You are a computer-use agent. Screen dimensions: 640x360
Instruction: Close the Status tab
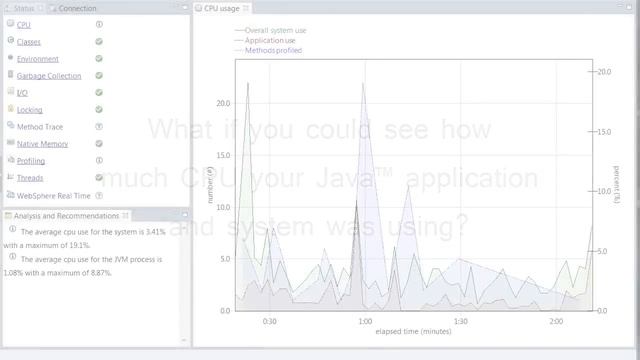[x=40, y=8]
